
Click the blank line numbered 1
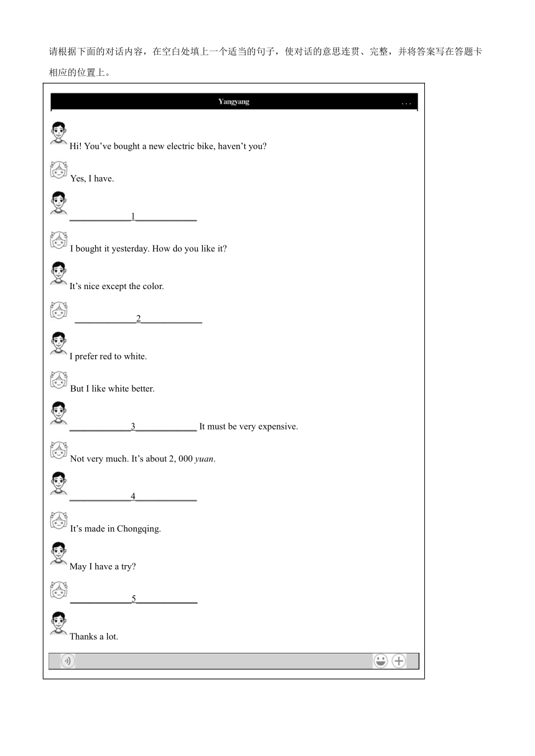point(133,216)
